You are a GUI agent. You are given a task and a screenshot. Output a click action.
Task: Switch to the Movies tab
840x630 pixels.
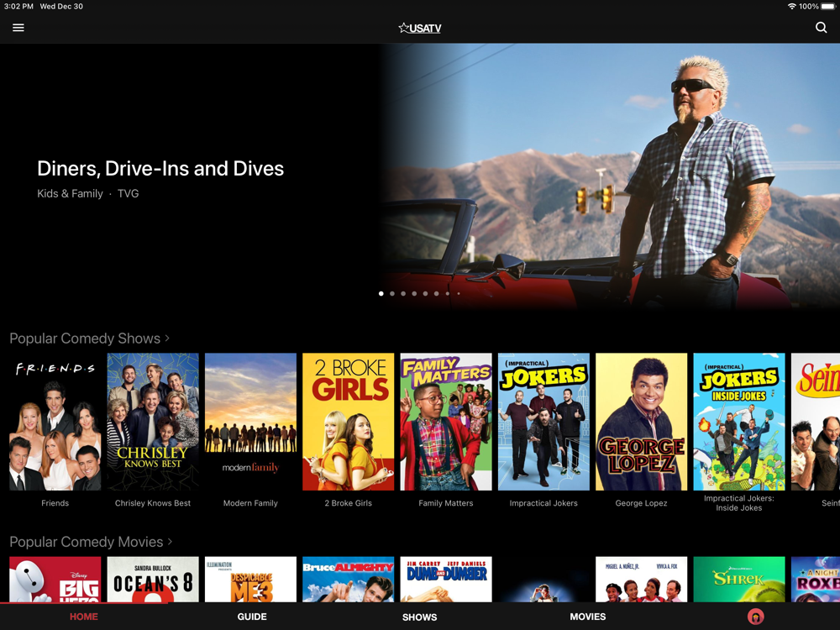click(588, 617)
